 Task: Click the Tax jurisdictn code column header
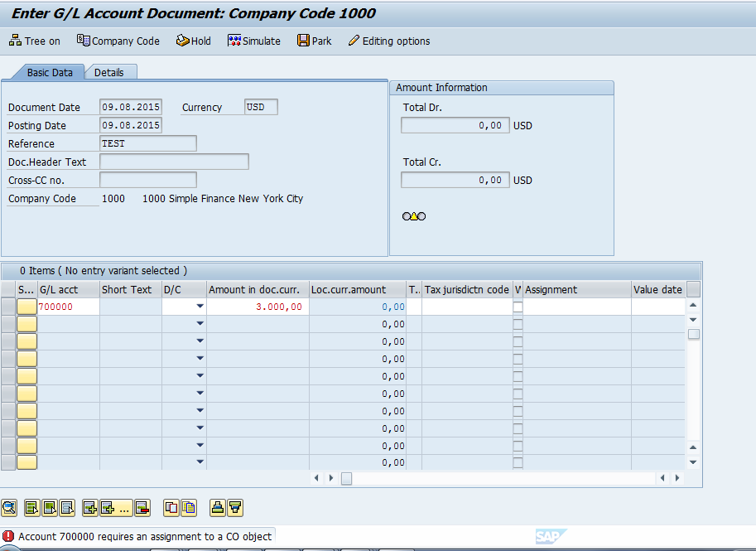(x=467, y=289)
